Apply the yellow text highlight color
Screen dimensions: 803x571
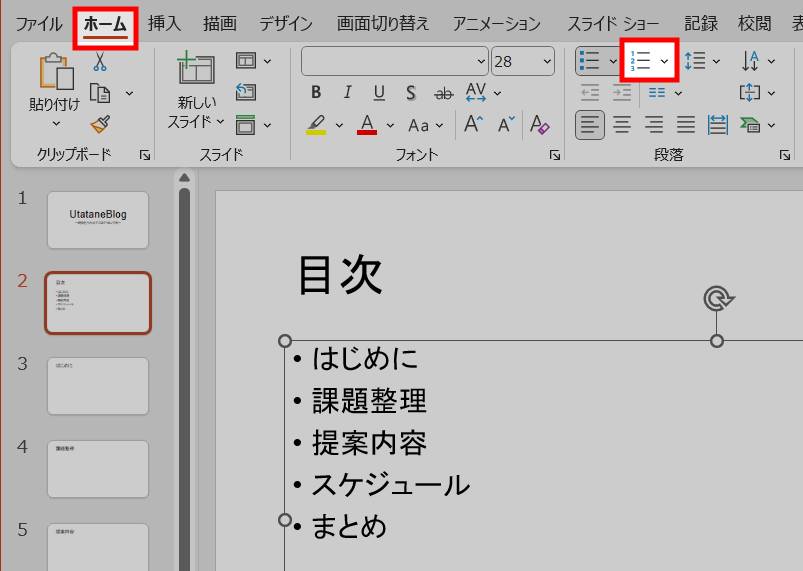pos(316,124)
